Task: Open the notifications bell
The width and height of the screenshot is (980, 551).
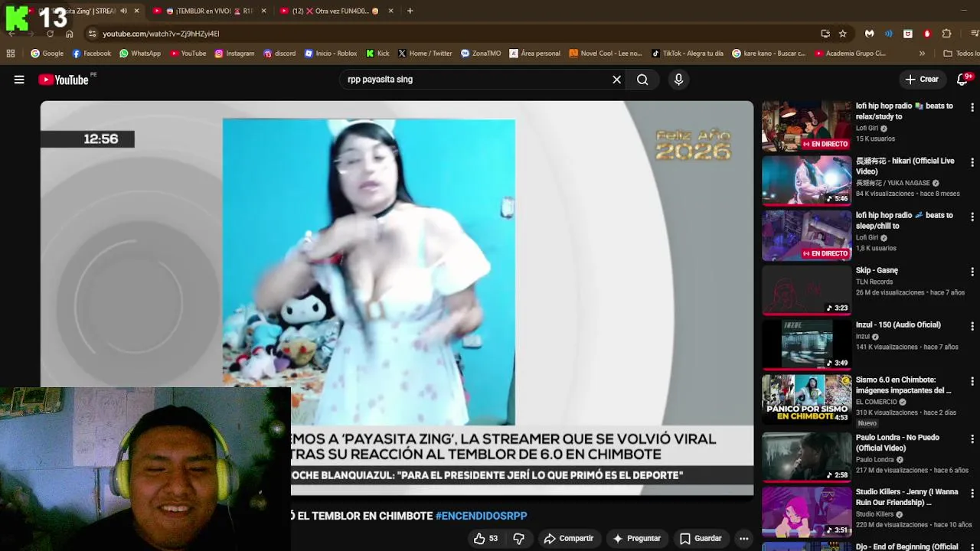Action: click(x=962, y=80)
